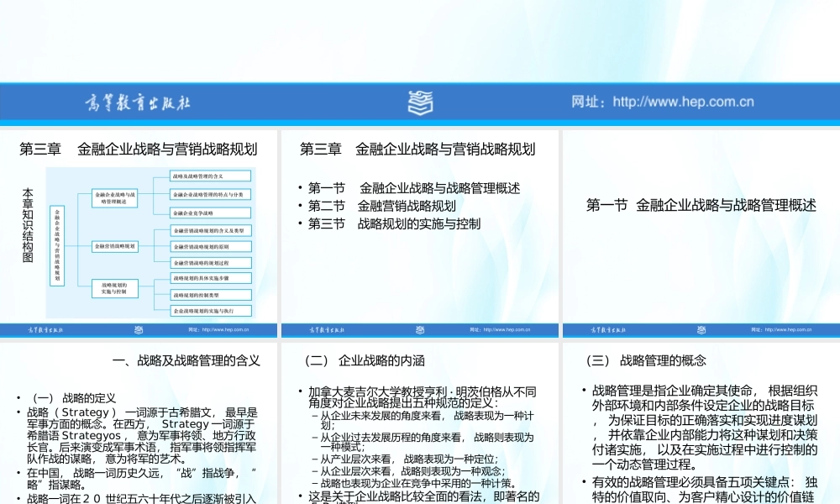840x504 pixels.
Task: Select the 战略及战略管理的含义 box in the diagram
Action: click(209, 176)
